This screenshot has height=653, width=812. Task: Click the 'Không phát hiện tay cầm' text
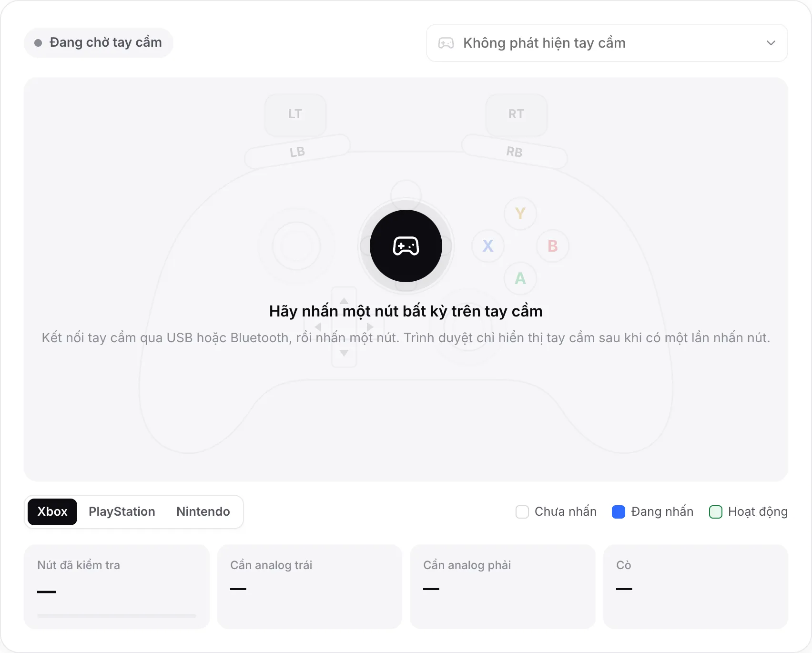click(x=544, y=43)
